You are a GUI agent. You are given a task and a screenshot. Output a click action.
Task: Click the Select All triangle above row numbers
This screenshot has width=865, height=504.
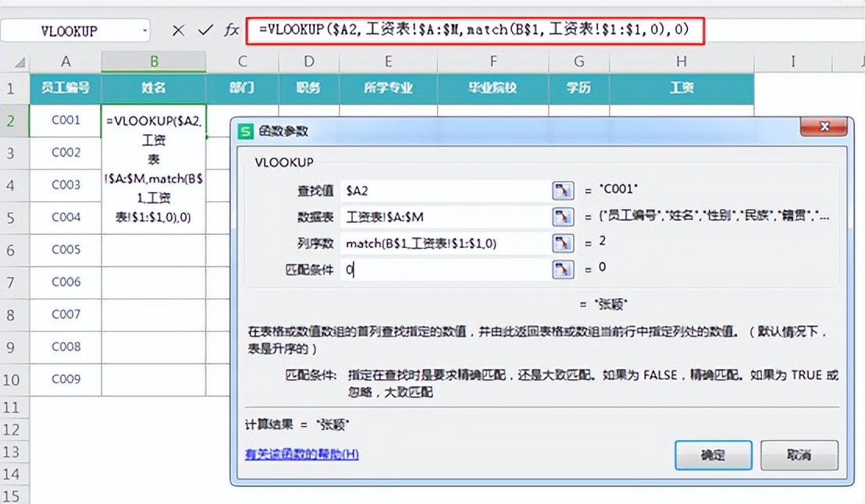point(21,61)
